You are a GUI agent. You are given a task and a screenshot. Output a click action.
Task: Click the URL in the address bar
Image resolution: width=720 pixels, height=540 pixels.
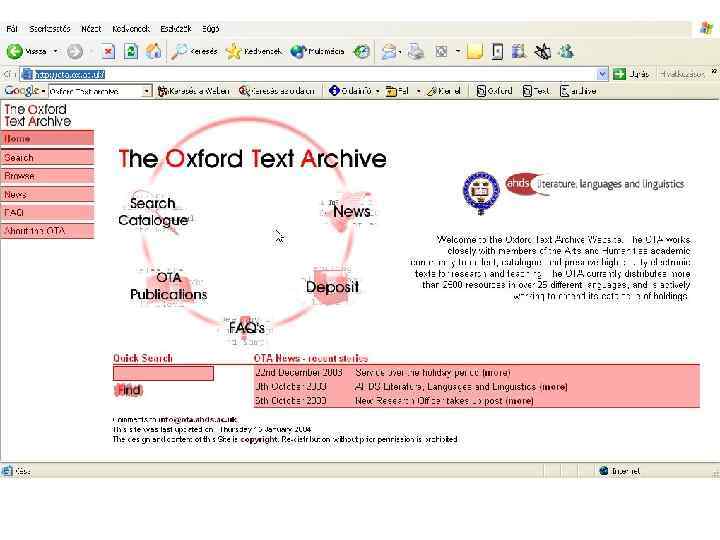(70, 74)
